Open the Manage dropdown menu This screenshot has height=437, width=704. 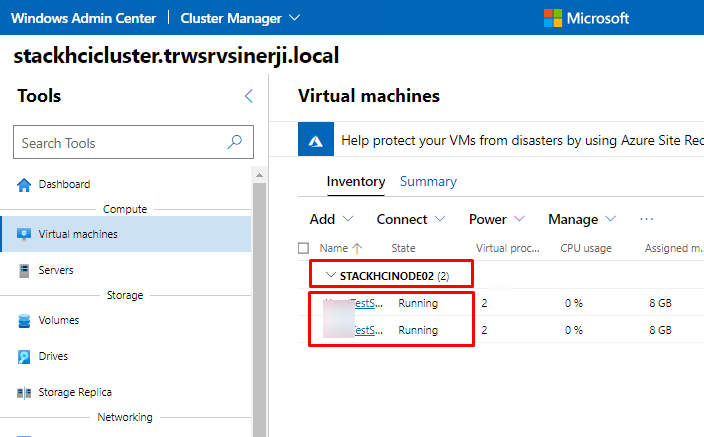[581, 219]
